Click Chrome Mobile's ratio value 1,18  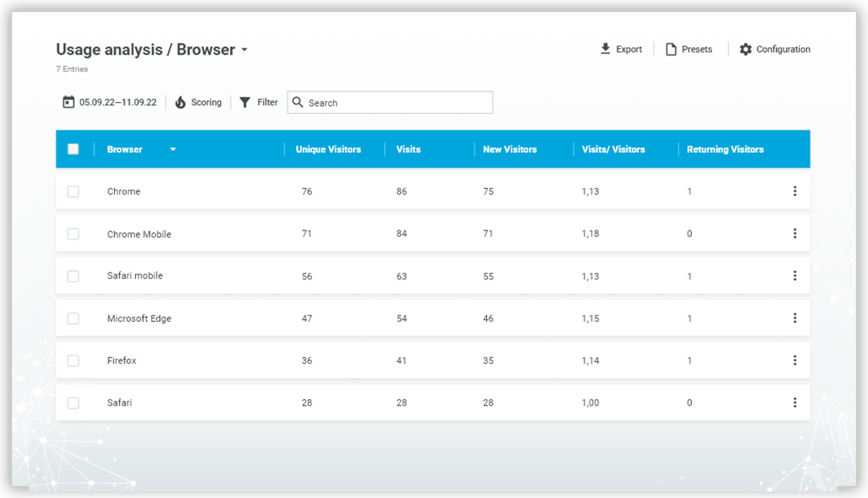click(x=590, y=234)
